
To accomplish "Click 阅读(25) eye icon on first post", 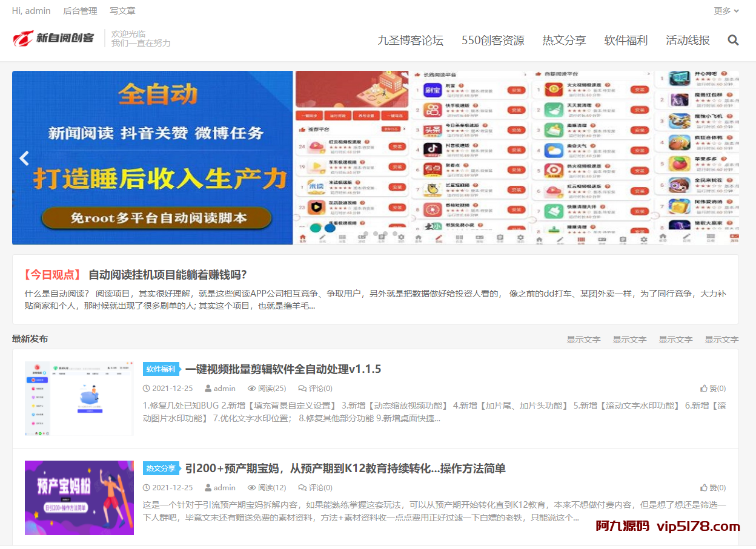I will pos(251,389).
